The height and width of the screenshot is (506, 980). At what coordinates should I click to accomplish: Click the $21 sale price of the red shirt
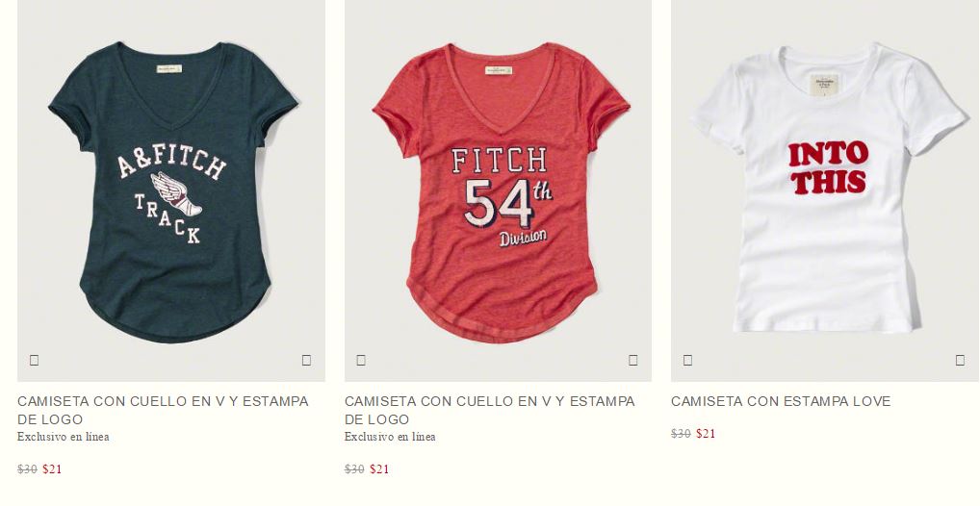pos(379,469)
